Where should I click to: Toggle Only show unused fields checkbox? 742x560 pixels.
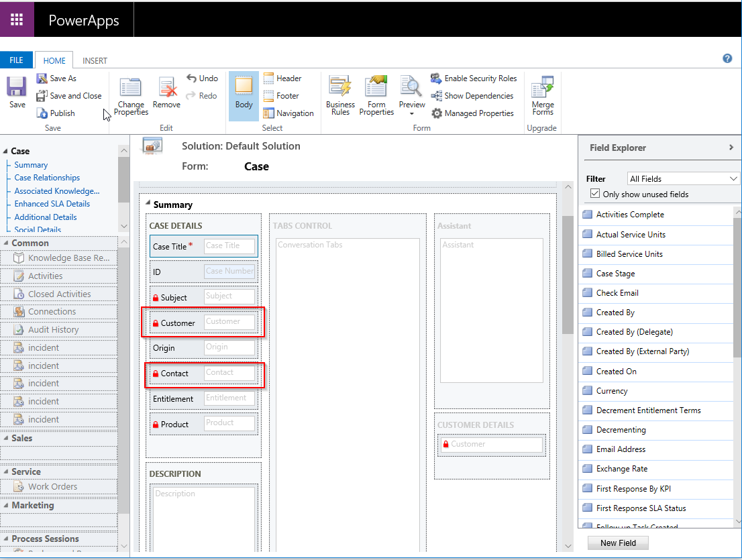click(x=595, y=194)
